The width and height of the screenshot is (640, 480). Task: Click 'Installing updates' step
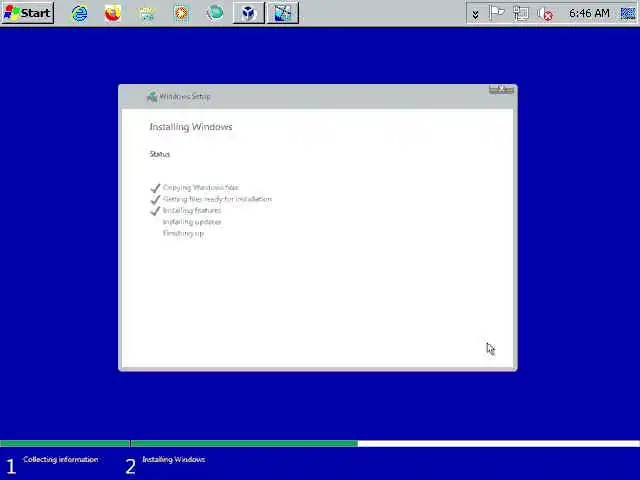point(192,222)
